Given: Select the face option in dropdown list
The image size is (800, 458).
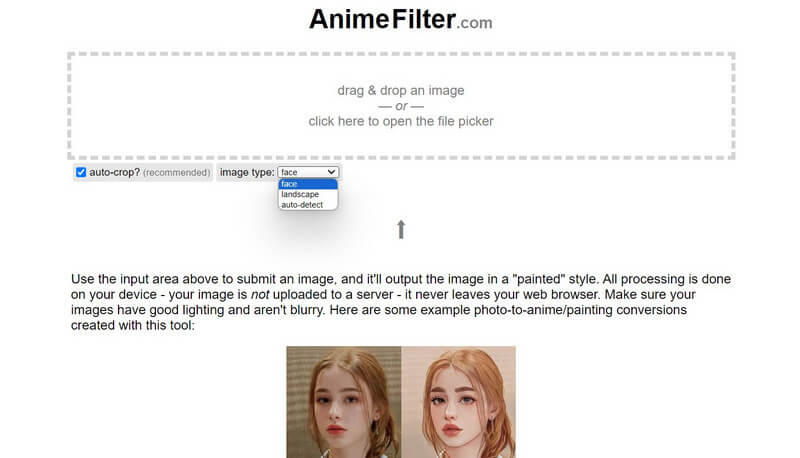Looking at the screenshot, I should coord(308,184).
